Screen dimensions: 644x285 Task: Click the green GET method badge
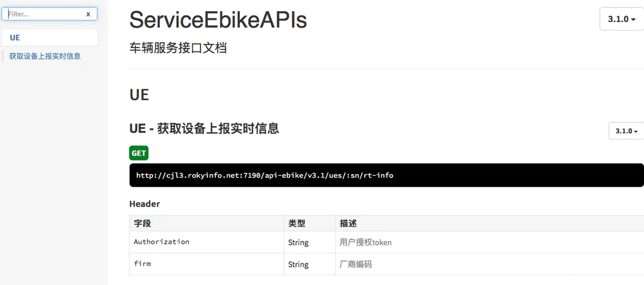point(138,153)
